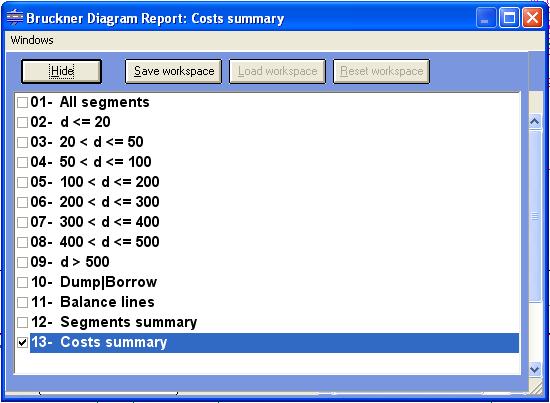Check the 12- Segments summary box
Screen dimensions: 550x403
pos(22,322)
